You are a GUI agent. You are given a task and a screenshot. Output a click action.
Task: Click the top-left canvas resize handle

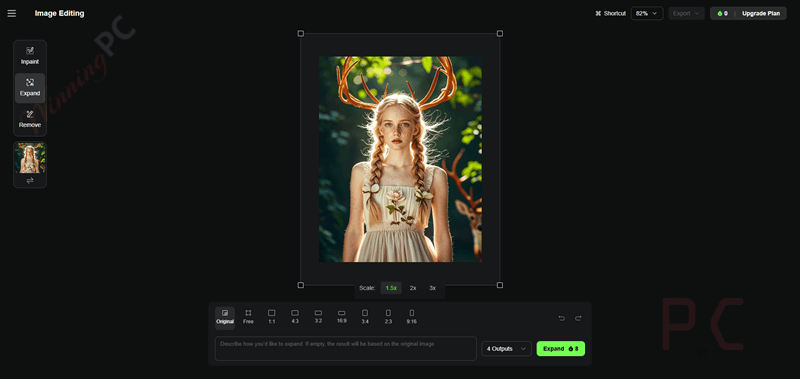click(301, 34)
